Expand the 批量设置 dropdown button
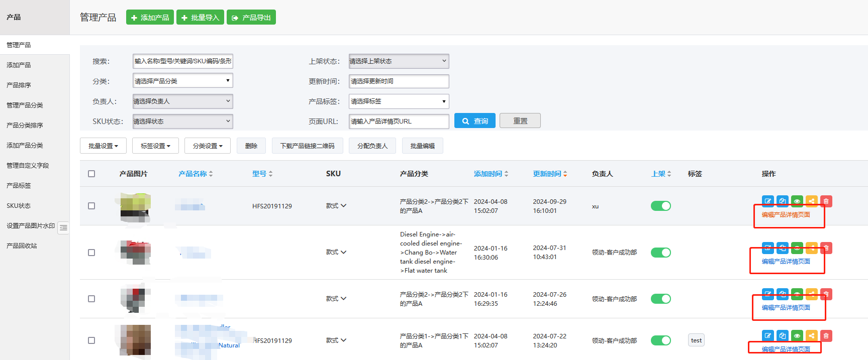Screen dimensions: 868x360 click(x=103, y=146)
